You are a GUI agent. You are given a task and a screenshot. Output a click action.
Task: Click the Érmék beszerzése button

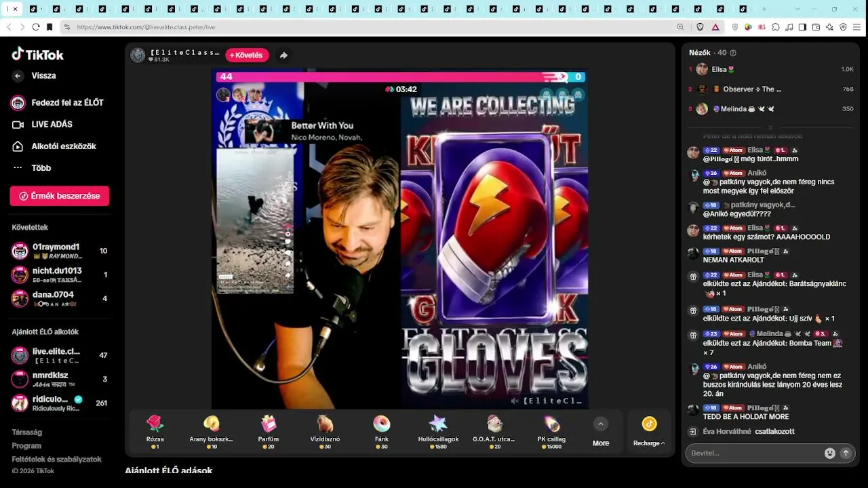60,196
